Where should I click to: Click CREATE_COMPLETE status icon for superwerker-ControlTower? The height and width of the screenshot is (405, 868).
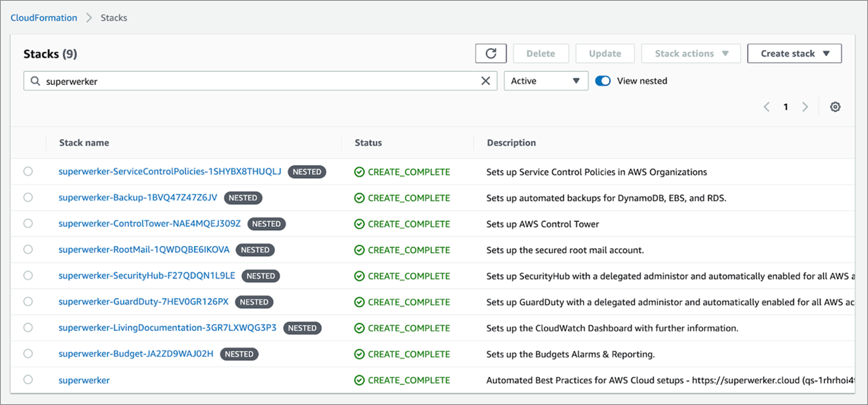pos(359,224)
